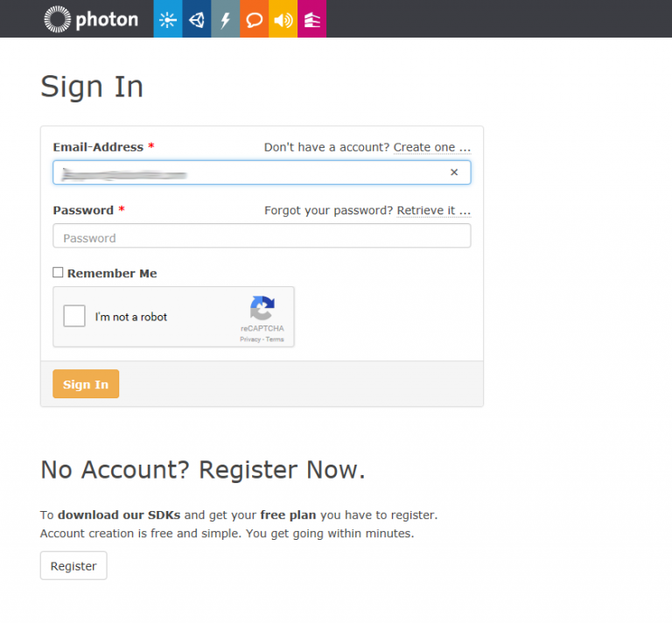
Task: Click the Create one account link
Action: pyautogui.click(x=431, y=147)
